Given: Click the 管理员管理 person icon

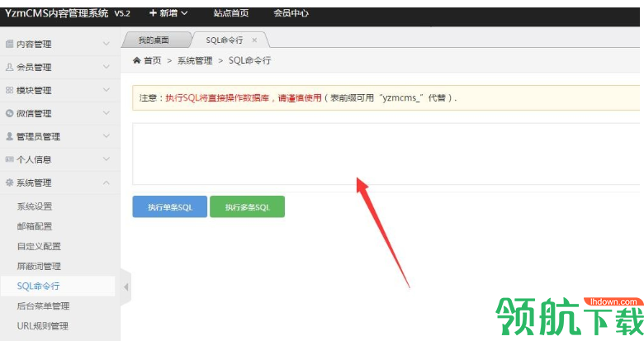Looking at the screenshot, I should pos(9,136).
